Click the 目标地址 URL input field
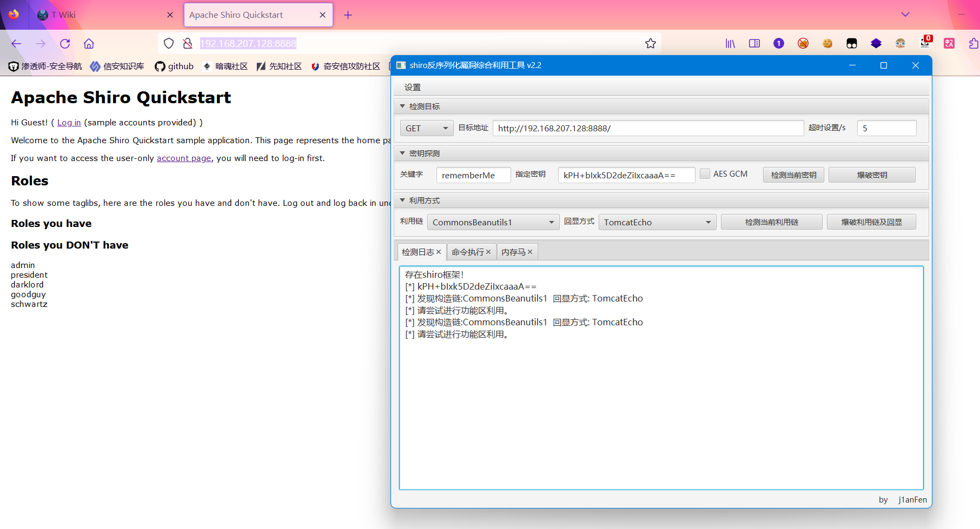Image resolution: width=980 pixels, height=529 pixels. coord(648,129)
